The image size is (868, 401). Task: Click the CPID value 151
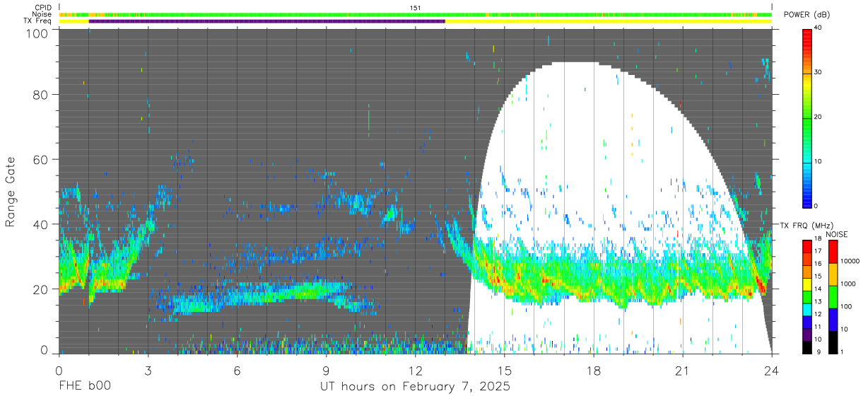[x=416, y=7]
